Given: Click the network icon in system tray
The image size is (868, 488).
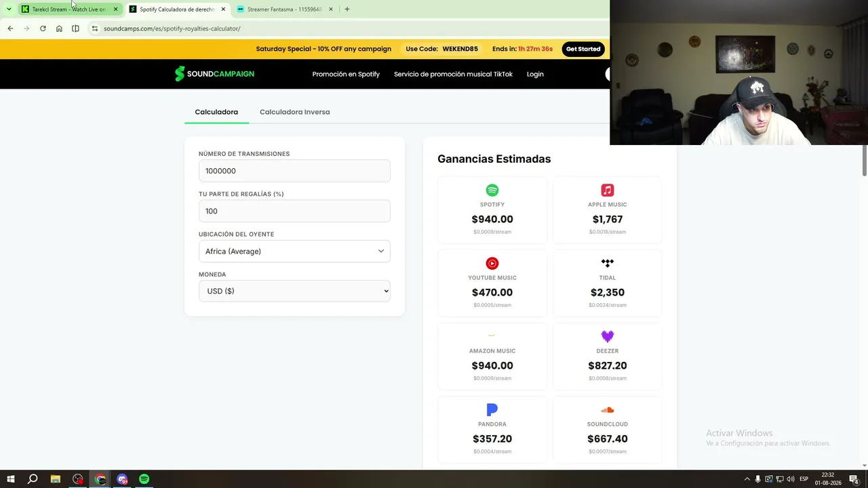Looking at the screenshot, I should tap(780, 479).
